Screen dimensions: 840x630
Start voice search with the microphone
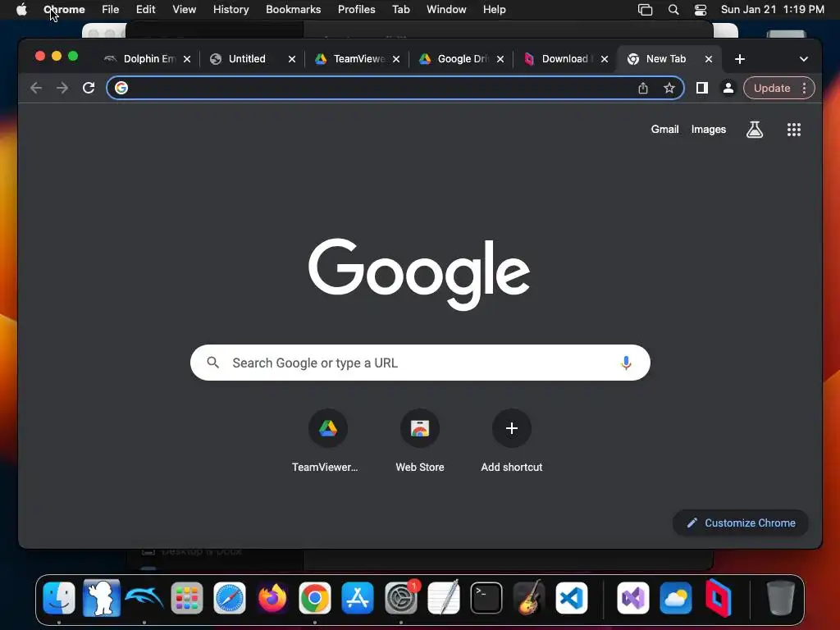coord(626,363)
